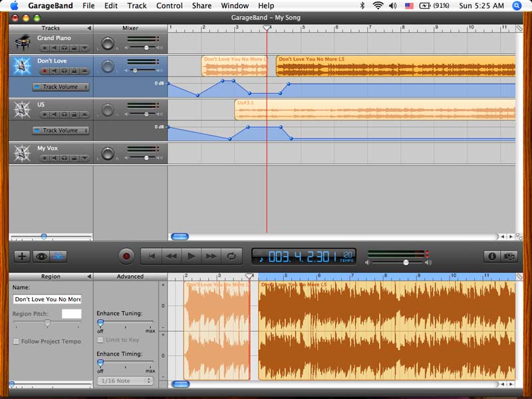Set the Don't Love track volume slider
This screenshot has height=399, width=532.
coord(135,70)
